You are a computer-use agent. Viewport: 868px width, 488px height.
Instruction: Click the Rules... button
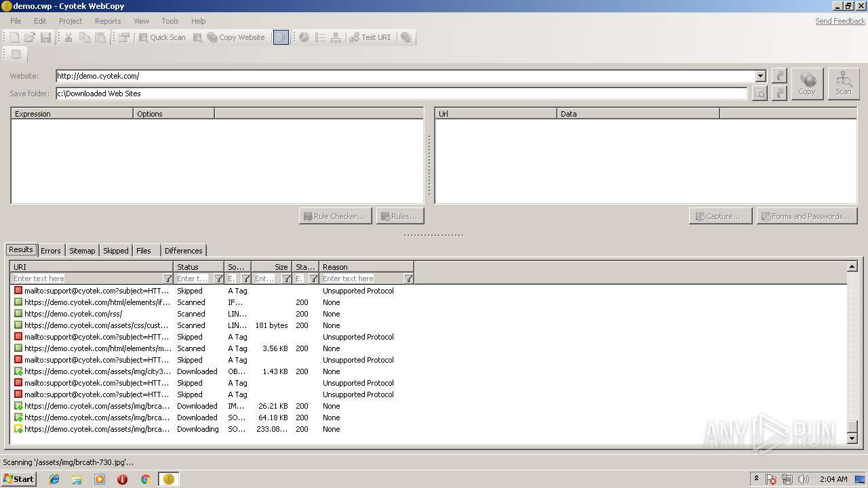[x=400, y=216]
